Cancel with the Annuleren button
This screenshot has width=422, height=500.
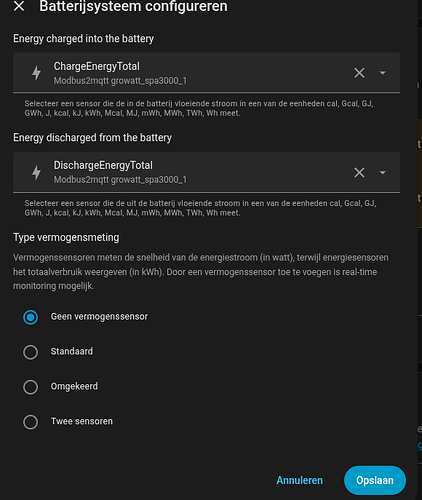(x=299, y=480)
